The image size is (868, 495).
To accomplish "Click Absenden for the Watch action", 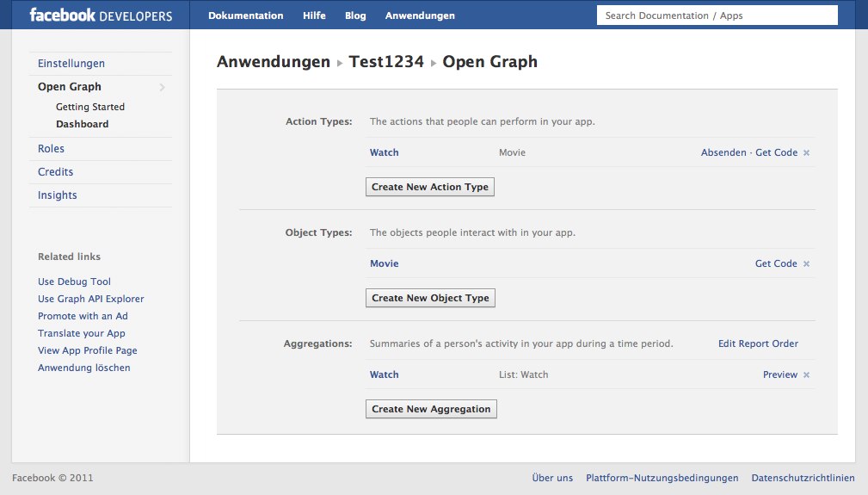I will click(x=723, y=152).
